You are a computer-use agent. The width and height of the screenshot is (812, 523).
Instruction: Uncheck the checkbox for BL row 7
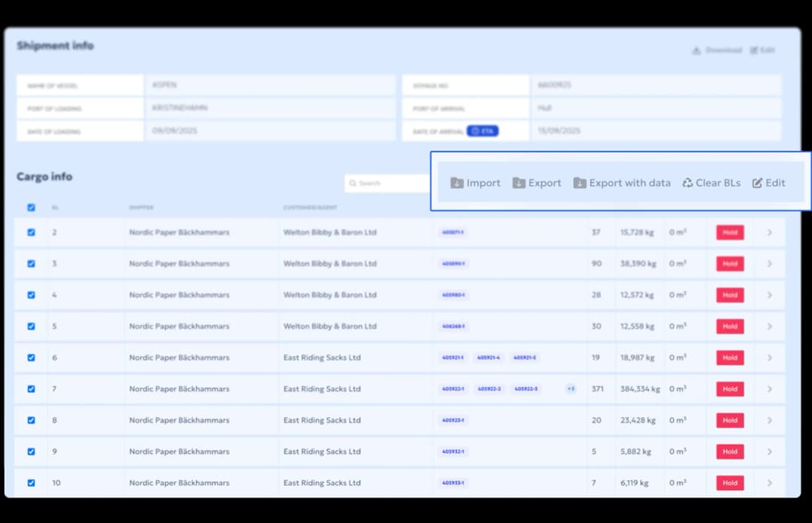click(x=31, y=389)
